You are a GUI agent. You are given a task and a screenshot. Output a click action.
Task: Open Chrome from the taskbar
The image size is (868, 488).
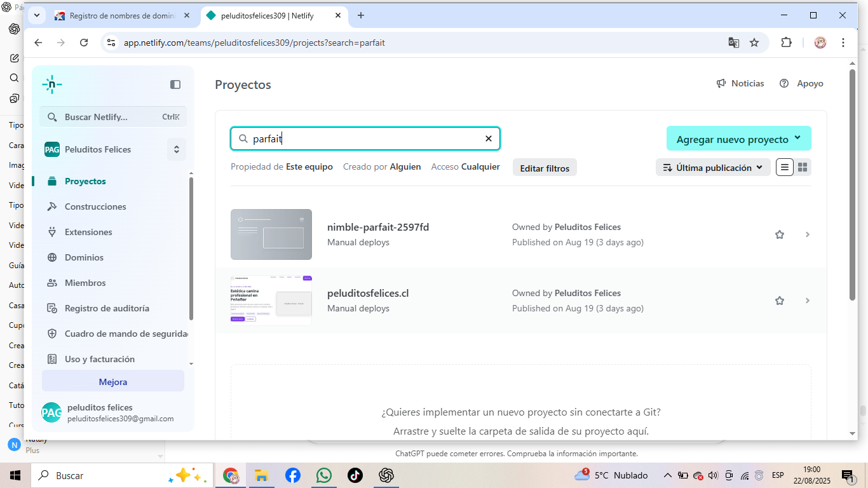click(x=231, y=475)
